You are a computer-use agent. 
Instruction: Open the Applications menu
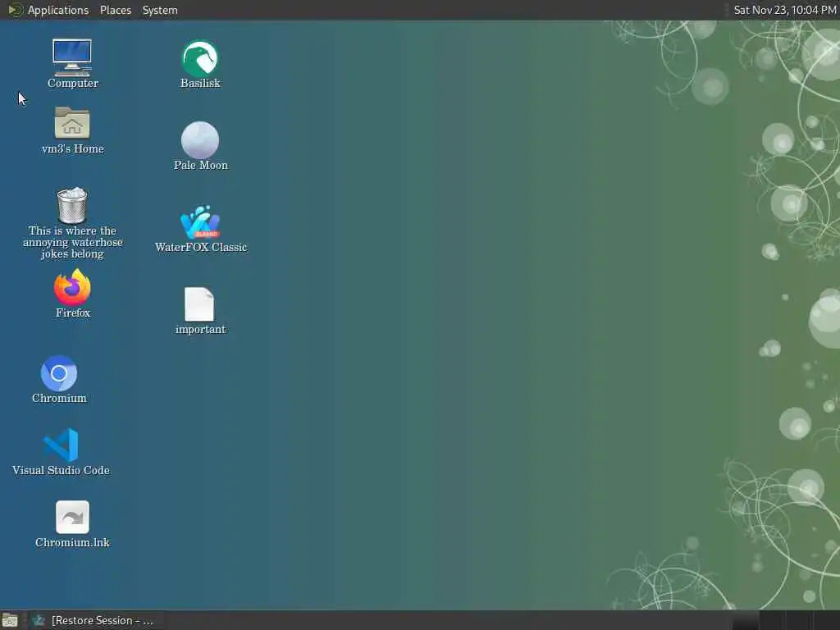click(x=58, y=10)
